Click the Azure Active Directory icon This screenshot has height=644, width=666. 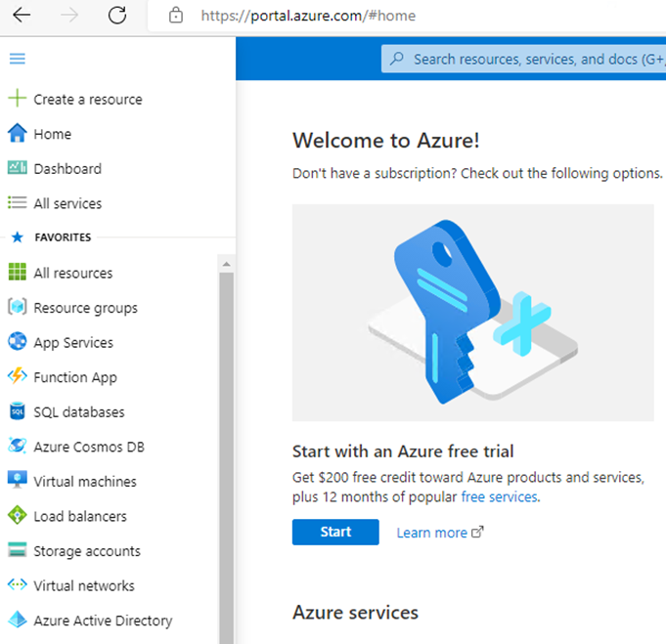click(x=17, y=621)
